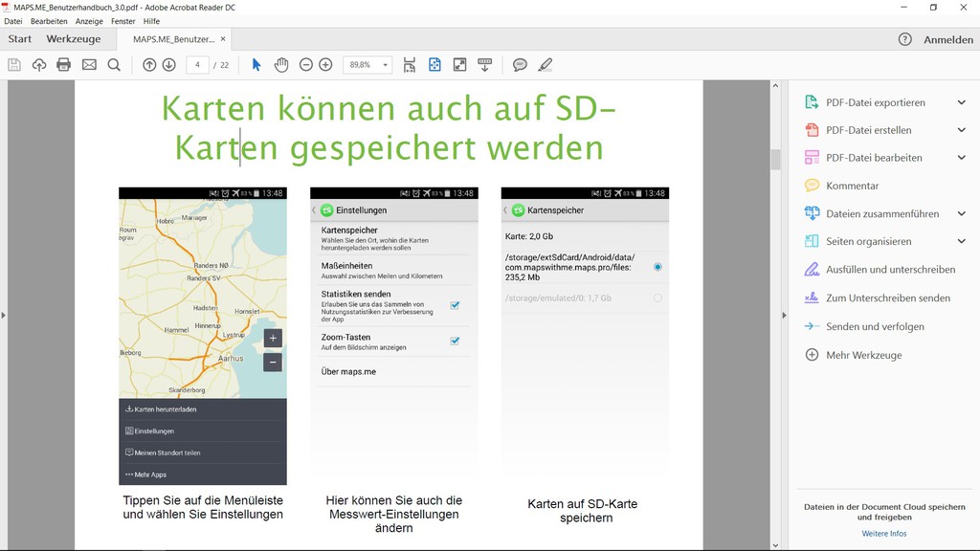The image size is (980, 551).
Task: Click the Seiten organisieren icon
Action: point(812,241)
